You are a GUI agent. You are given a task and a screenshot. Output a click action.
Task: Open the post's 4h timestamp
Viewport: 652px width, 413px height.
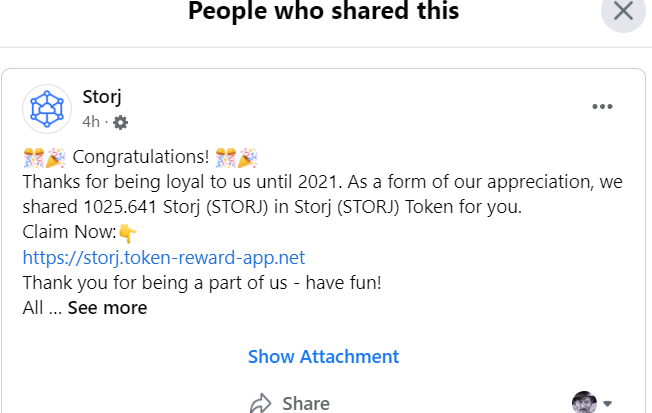[91, 122]
